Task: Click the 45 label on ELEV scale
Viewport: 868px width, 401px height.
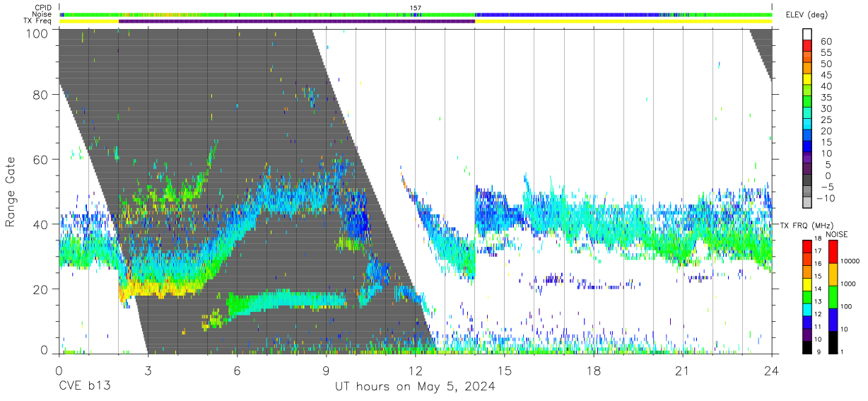Action: 826,75
